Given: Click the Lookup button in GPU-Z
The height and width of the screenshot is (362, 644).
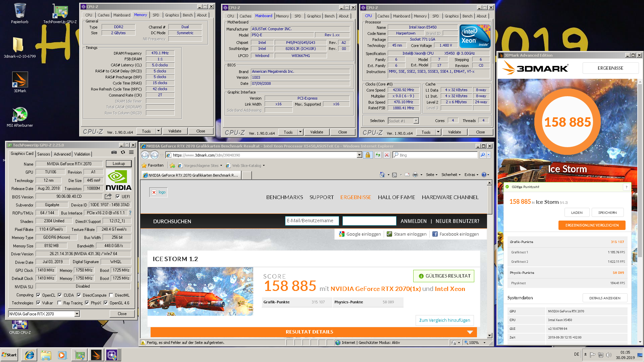Looking at the screenshot, I should tap(119, 164).
